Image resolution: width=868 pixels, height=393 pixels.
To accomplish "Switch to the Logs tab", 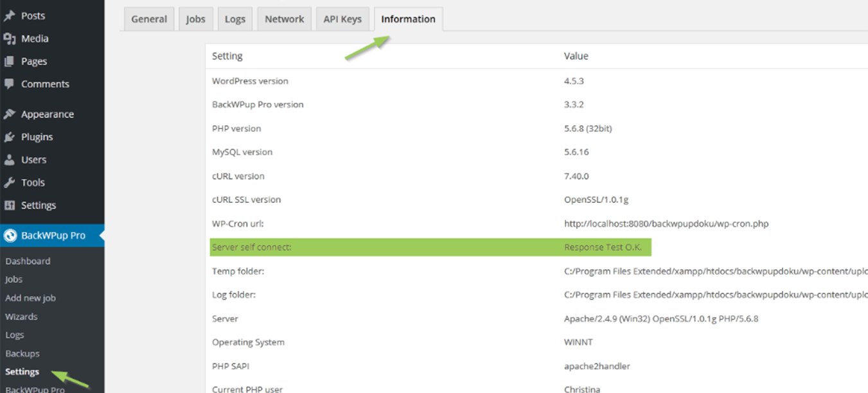I will point(235,19).
